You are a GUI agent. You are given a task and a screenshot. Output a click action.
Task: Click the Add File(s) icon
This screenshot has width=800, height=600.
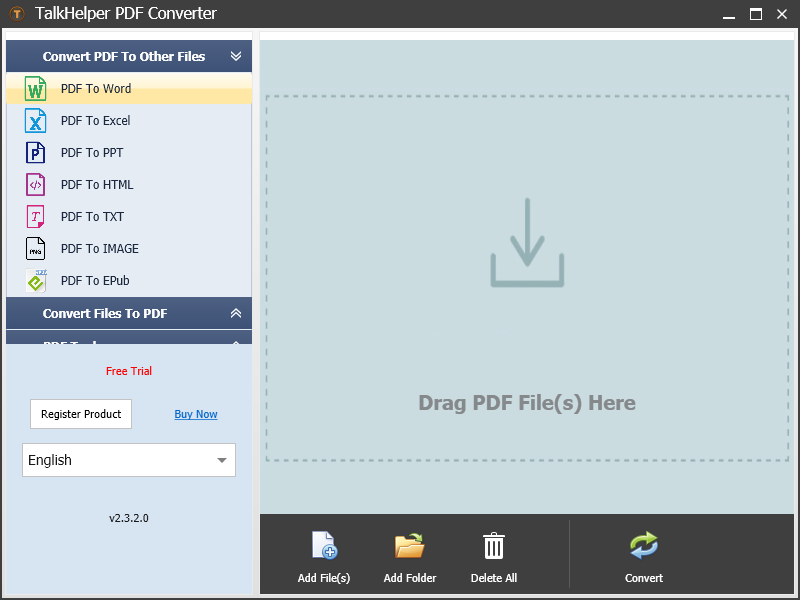coord(323,545)
